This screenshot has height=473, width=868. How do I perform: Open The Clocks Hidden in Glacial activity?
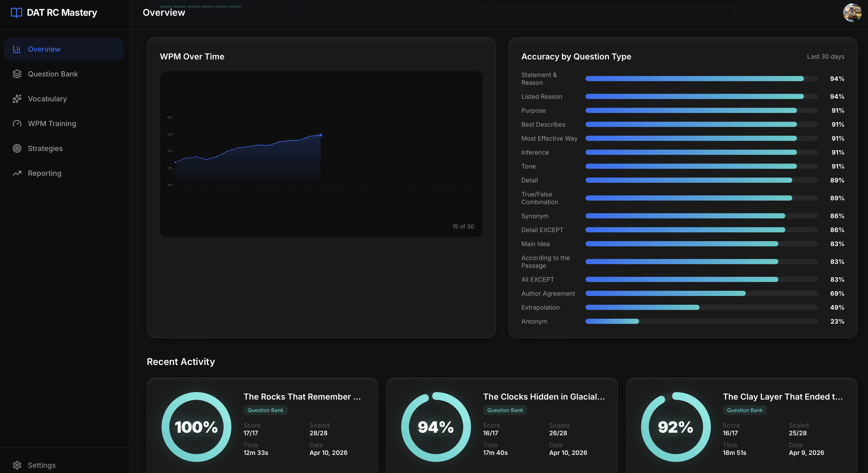tap(544, 396)
